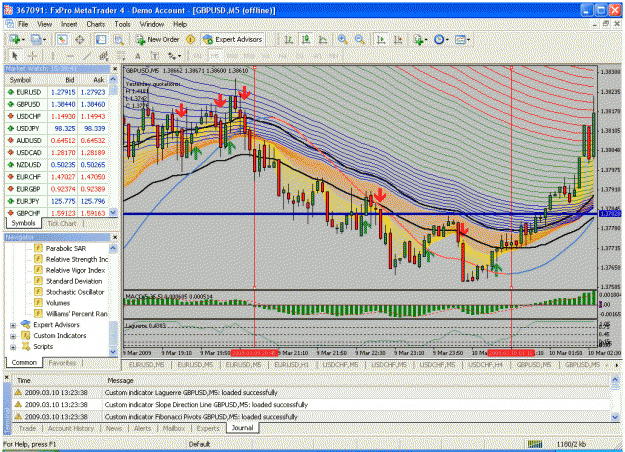Select the USDJPY row in Market Watch
This screenshot has width=625, height=452.
point(57,129)
